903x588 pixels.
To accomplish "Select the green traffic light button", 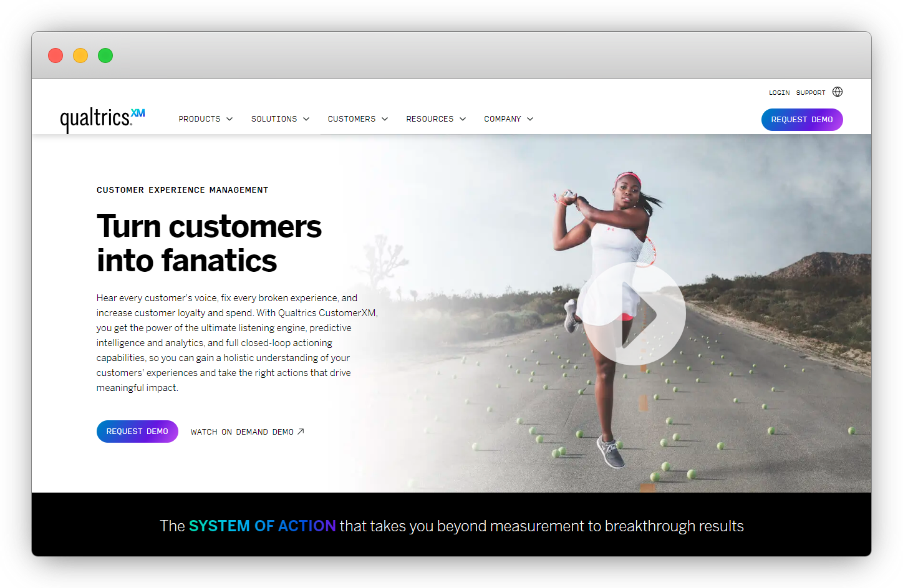I will [x=105, y=55].
